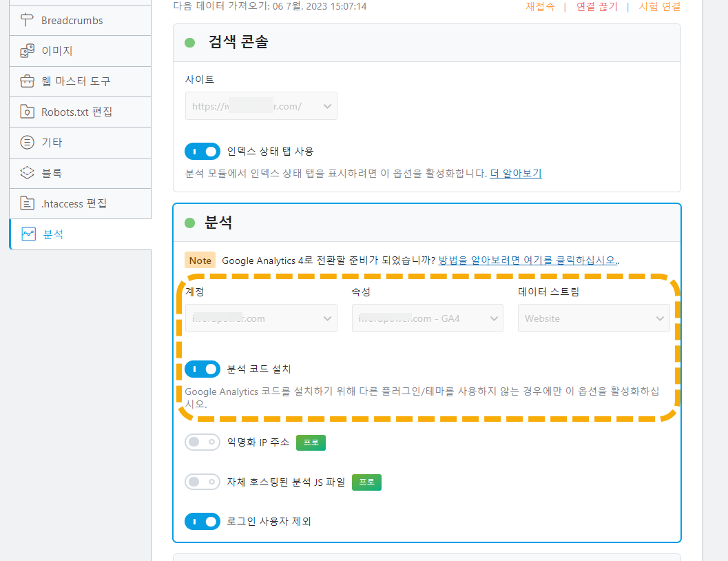Viewport: 728px width, 561px height.
Task: Expand the 계정 dropdown
Action: click(x=261, y=318)
